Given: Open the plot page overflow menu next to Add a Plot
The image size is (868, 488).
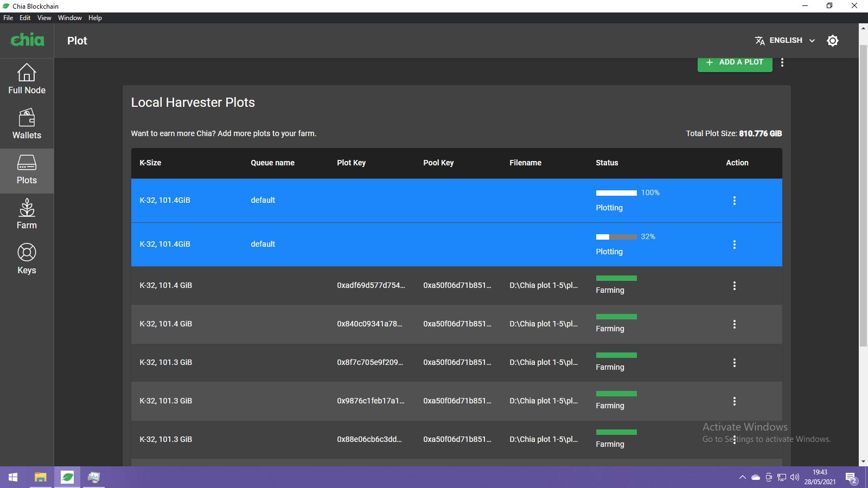Looking at the screenshot, I should pos(782,62).
